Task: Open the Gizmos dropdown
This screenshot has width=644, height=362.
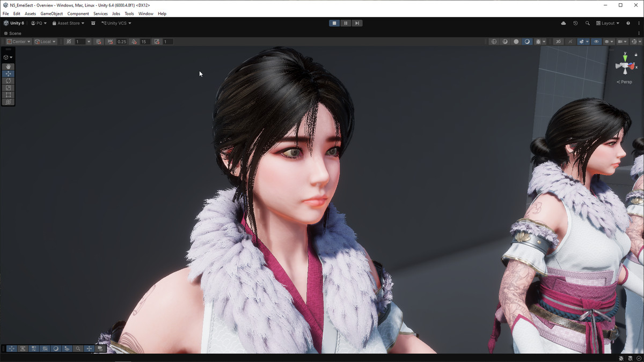Action: [635, 42]
